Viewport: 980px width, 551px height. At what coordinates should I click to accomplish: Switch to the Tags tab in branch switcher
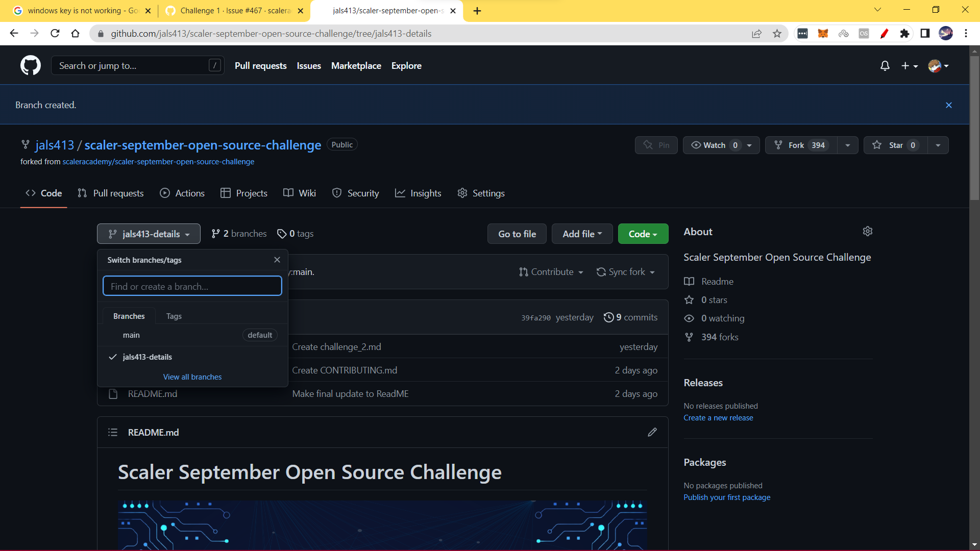coord(174,316)
